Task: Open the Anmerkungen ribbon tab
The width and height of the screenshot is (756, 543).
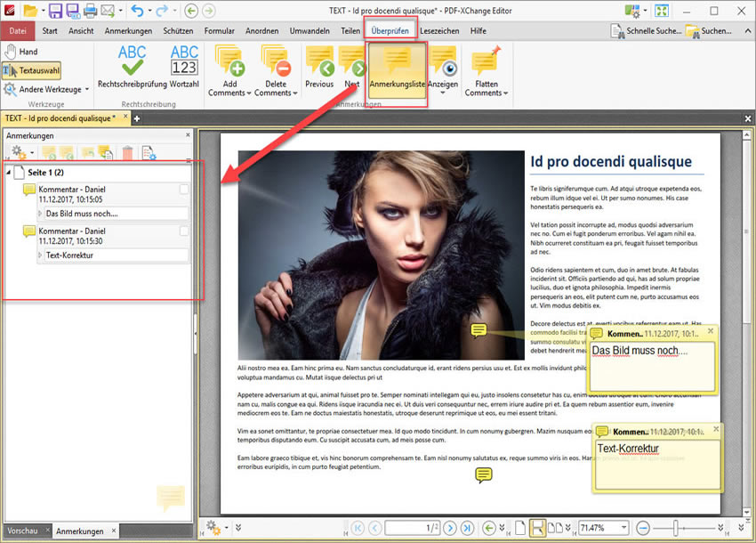Action: pos(128,31)
